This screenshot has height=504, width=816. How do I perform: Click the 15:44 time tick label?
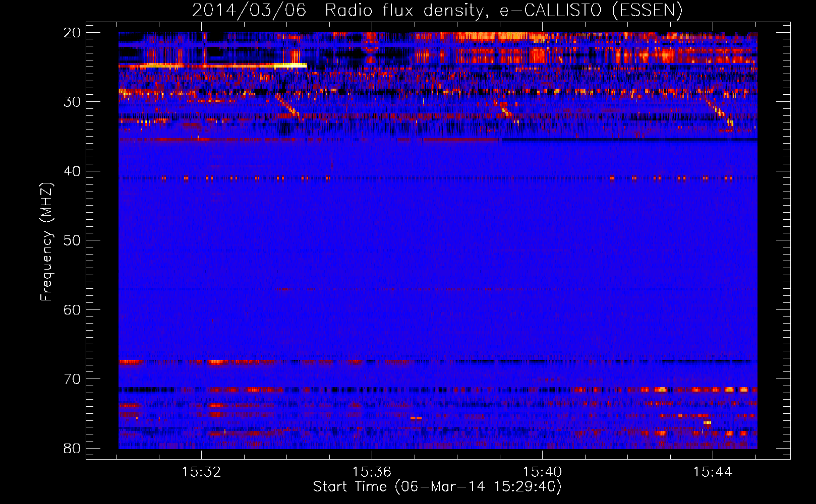(713, 472)
